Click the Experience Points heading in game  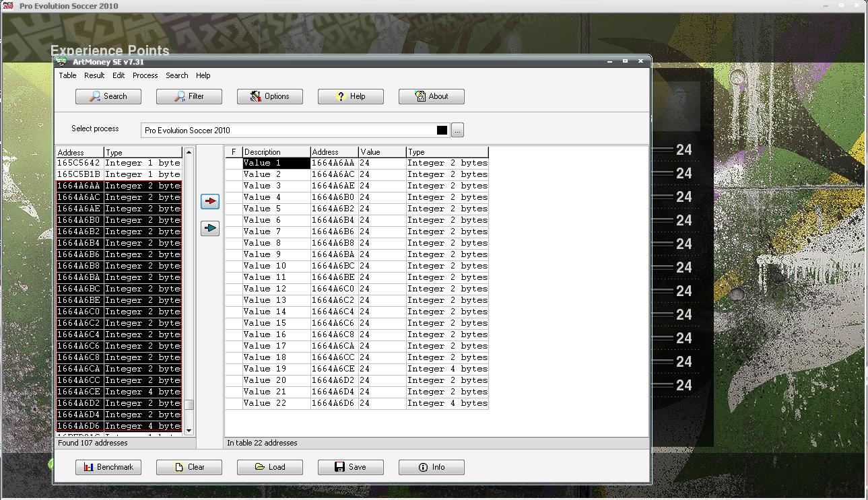tap(110, 50)
